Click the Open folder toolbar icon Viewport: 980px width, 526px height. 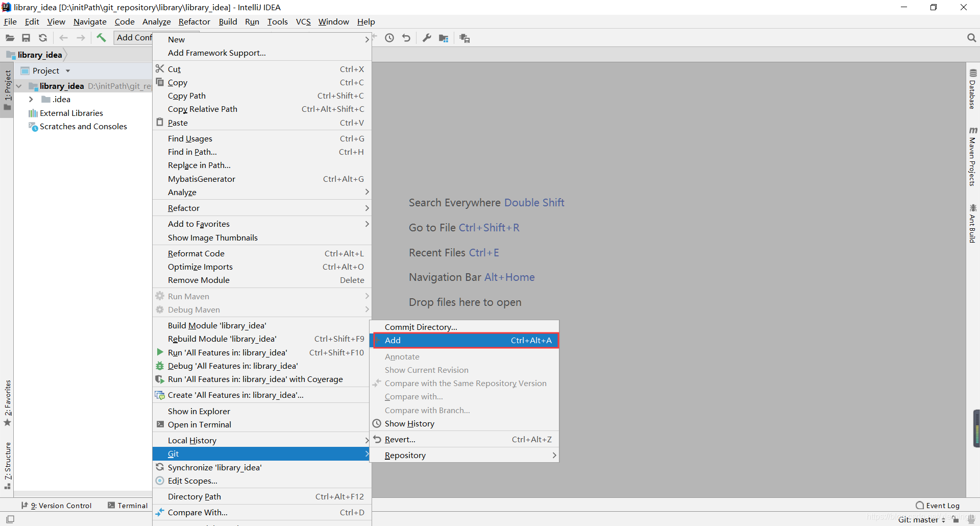coord(10,38)
